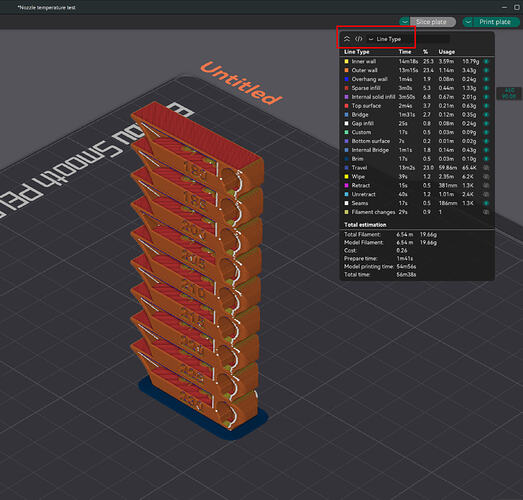Image resolution: width=523 pixels, height=500 pixels.
Task: Expand the Print plate options arrow
Action: [468, 22]
